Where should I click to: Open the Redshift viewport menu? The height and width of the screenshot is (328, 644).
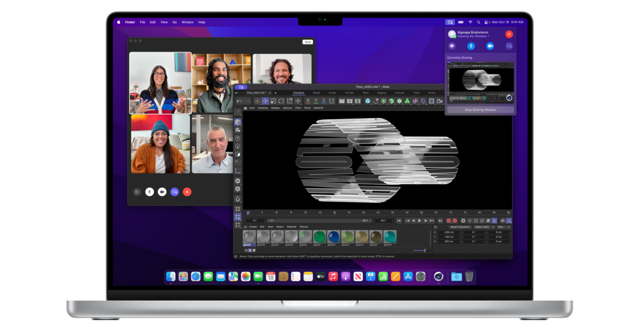[x=318, y=108]
